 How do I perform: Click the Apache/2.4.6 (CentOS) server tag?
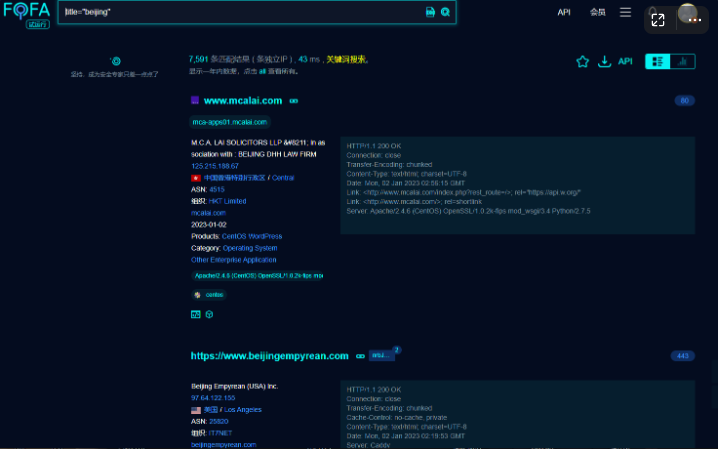(258, 276)
